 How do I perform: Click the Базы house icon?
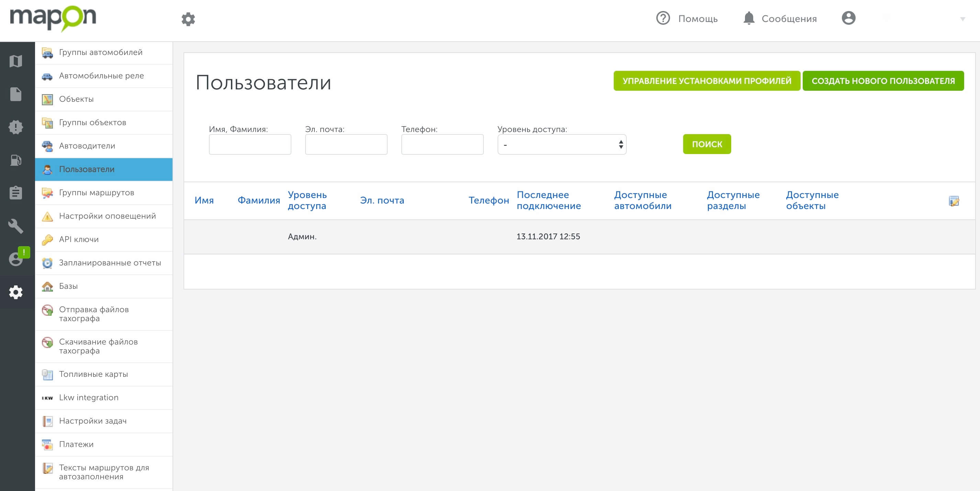click(47, 286)
